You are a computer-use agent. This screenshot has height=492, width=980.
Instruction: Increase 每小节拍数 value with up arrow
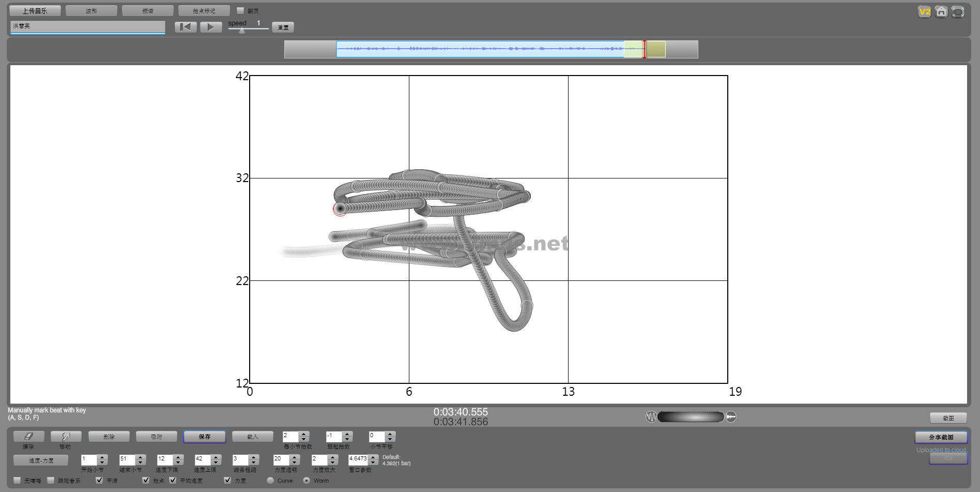(x=304, y=434)
